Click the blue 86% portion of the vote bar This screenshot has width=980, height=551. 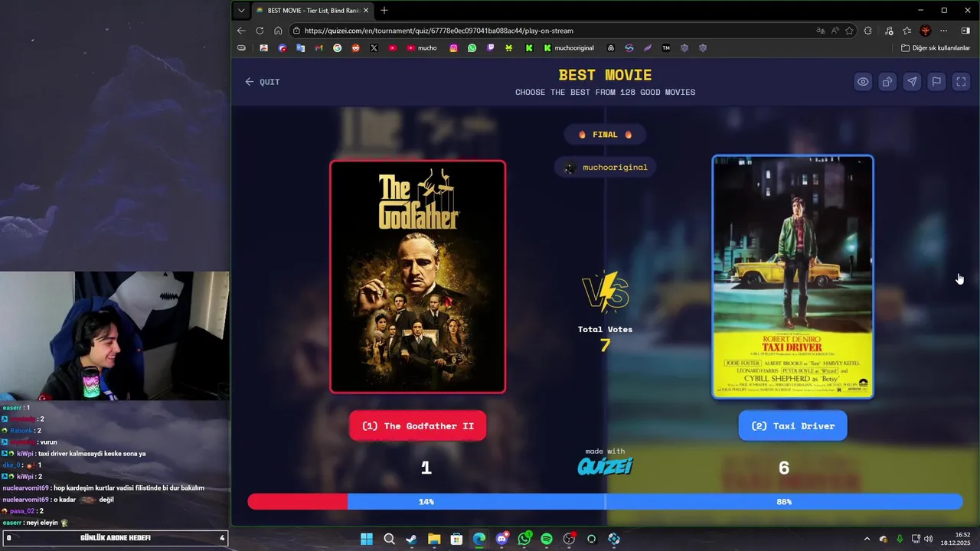(x=655, y=501)
